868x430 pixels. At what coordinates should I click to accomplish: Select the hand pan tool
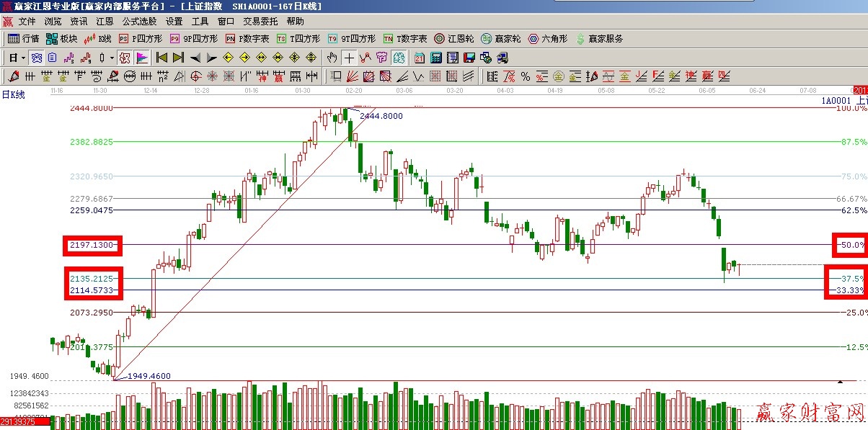(x=332, y=58)
